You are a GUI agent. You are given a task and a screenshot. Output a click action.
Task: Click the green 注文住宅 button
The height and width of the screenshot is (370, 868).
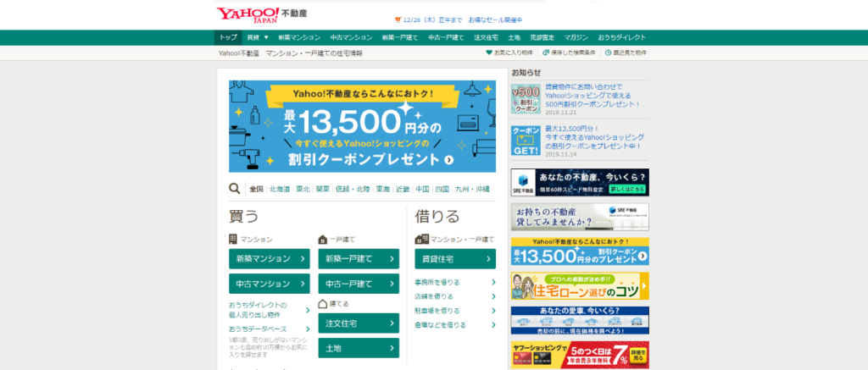coord(359,323)
